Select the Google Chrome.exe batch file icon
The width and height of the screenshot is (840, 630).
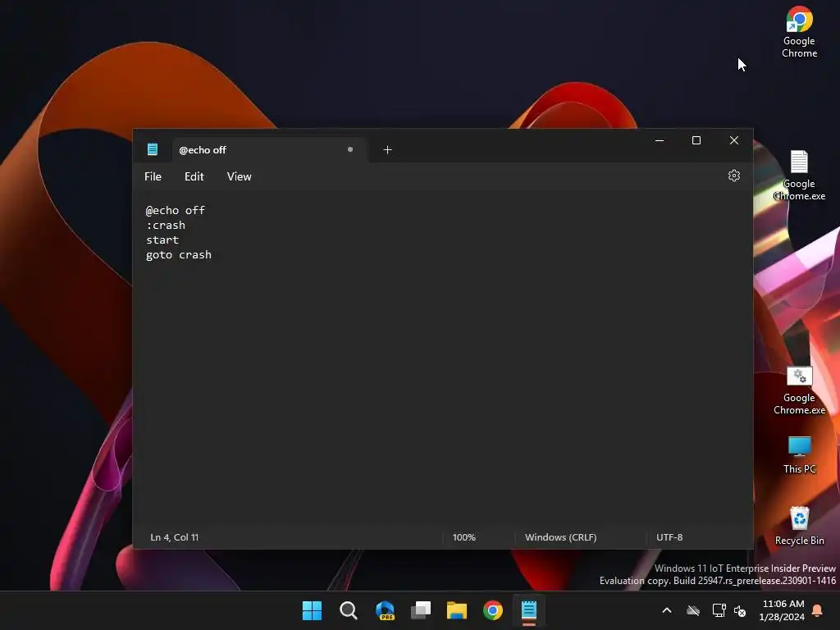click(799, 390)
